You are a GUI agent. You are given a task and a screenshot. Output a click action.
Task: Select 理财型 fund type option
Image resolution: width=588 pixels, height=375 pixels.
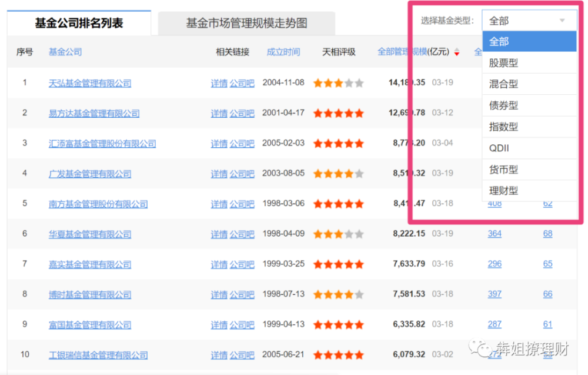529,191
